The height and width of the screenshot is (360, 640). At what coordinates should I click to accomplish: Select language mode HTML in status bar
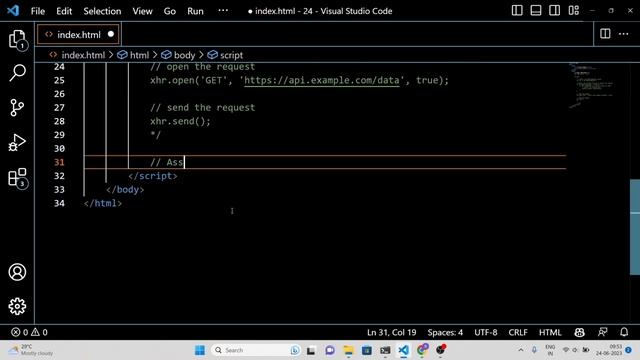[550, 332]
